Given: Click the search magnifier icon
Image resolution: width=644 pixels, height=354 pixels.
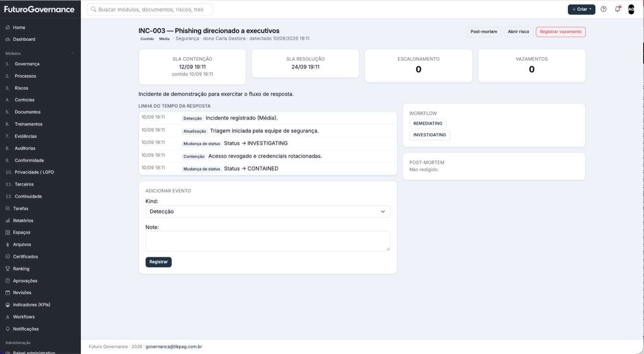Looking at the screenshot, I should pos(93,9).
